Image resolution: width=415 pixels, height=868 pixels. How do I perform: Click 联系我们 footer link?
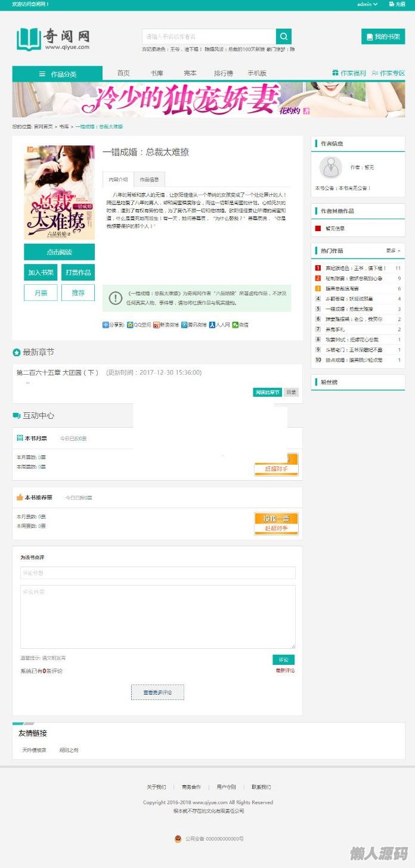click(x=261, y=787)
